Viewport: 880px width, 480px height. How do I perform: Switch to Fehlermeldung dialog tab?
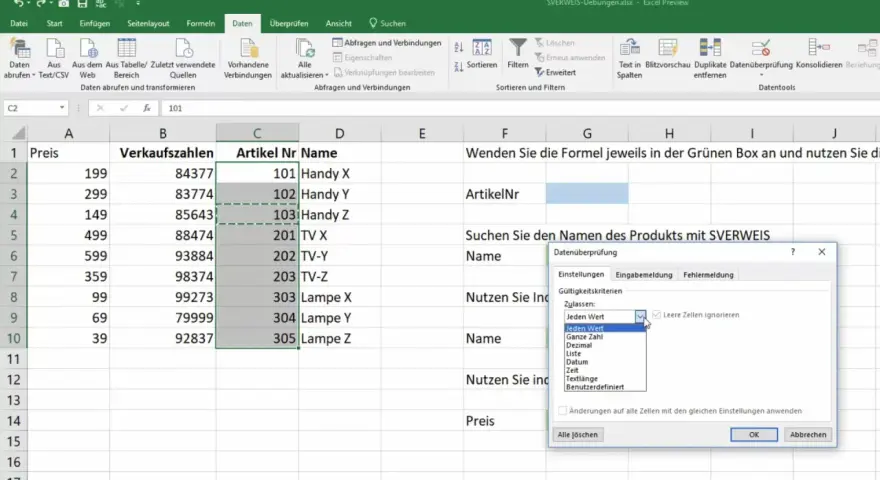(708, 275)
